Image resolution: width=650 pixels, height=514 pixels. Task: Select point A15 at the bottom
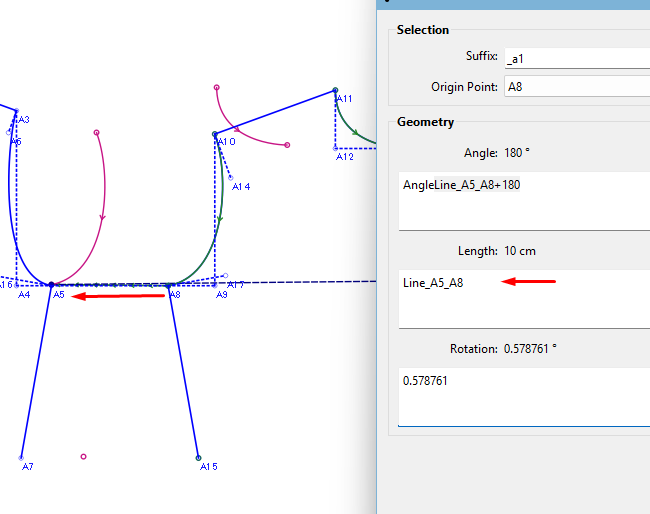(x=198, y=458)
